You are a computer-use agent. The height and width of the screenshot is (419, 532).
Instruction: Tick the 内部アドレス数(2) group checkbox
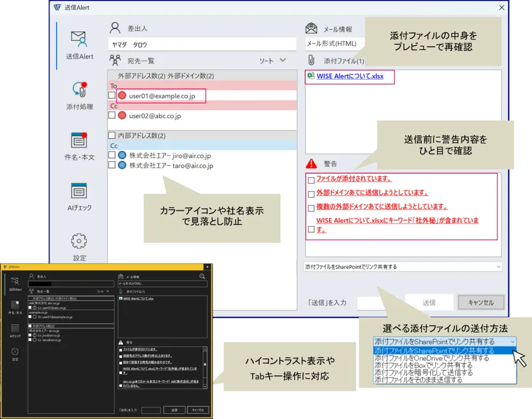coord(112,135)
